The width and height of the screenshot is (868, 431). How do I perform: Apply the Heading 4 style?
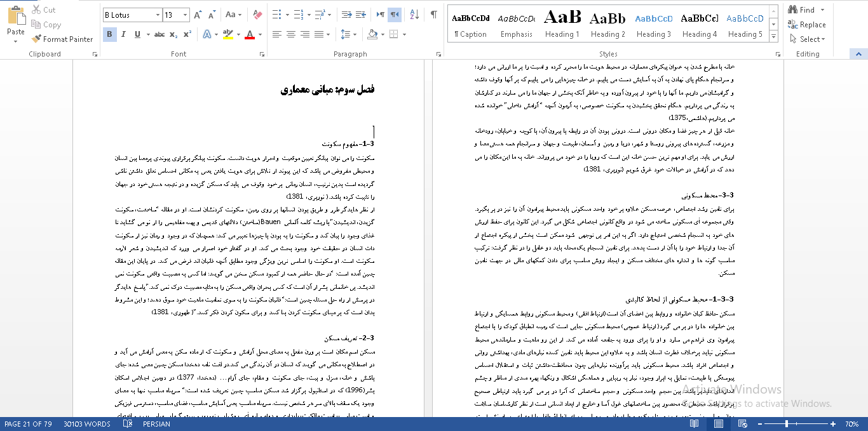[700, 25]
